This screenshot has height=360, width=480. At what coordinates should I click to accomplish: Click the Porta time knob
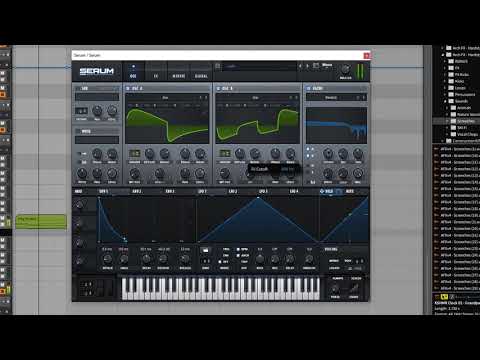point(335,289)
